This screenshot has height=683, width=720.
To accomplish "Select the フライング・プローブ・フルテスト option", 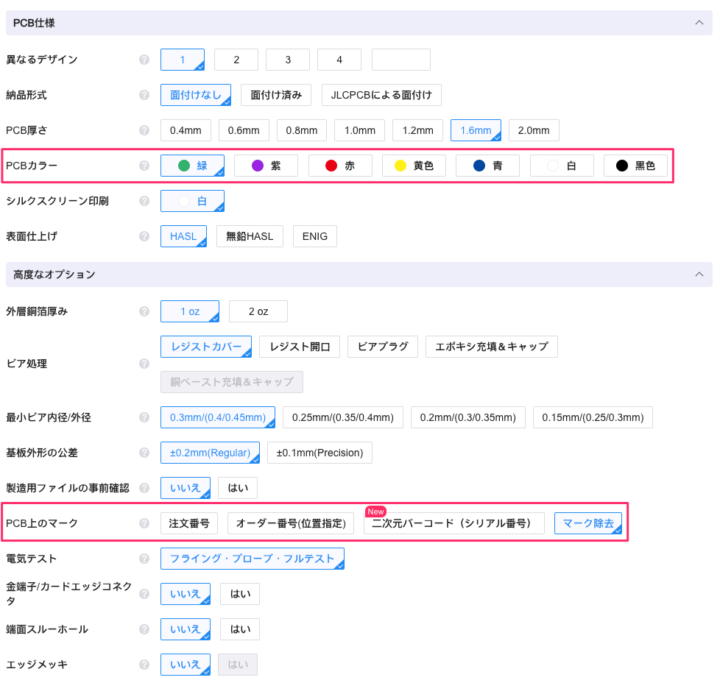I will (252, 558).
